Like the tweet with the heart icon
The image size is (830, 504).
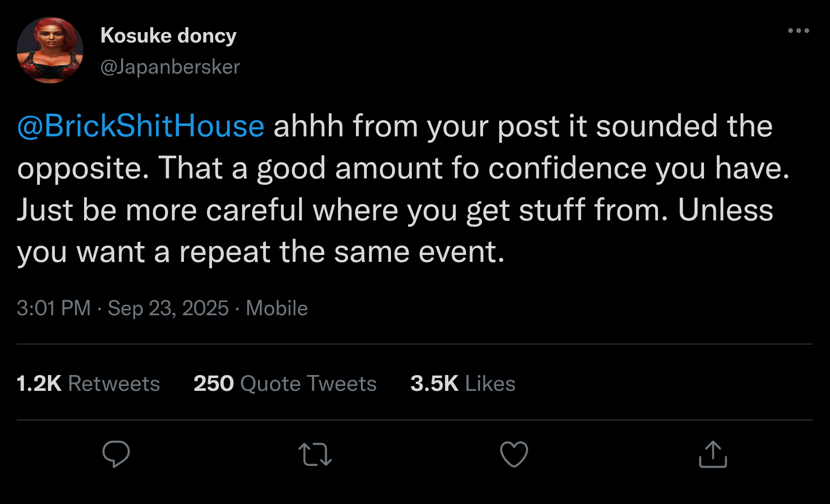[514, 454]
